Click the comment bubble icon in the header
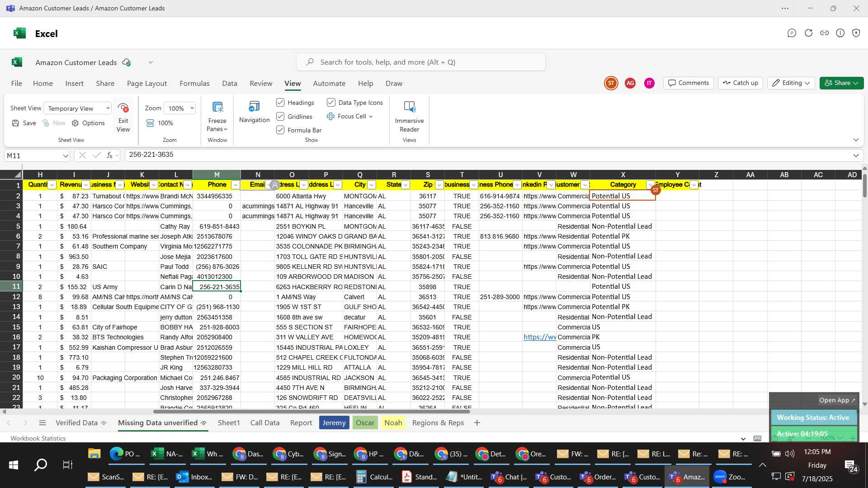The image size is (868, 488). point(792,33)
